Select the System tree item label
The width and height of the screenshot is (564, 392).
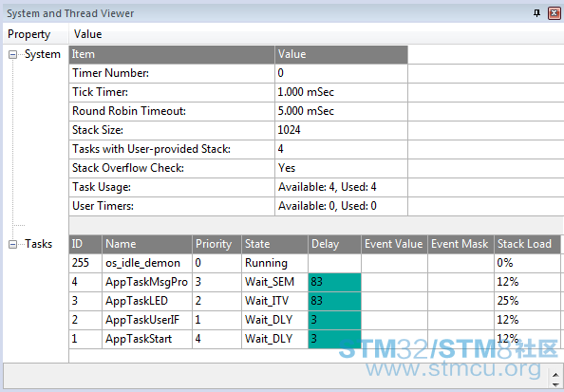43,54
